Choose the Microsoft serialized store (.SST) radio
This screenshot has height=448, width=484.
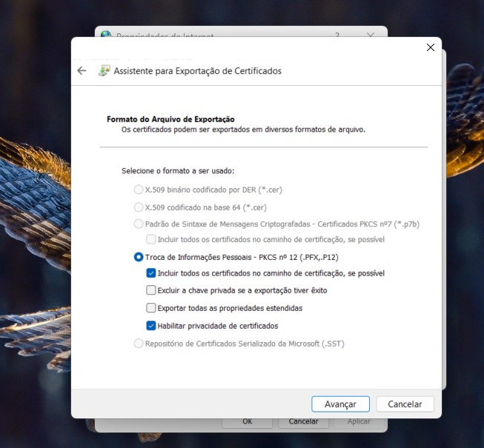[x=139, y=344]
